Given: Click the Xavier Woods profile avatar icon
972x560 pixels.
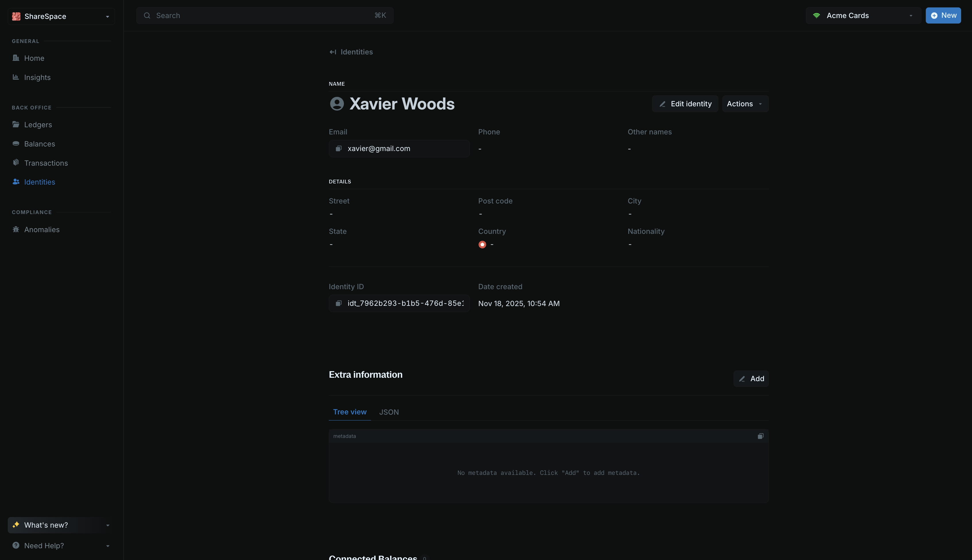Looking at the screenshot, I should pyautogui.click(x=337, y=104).
